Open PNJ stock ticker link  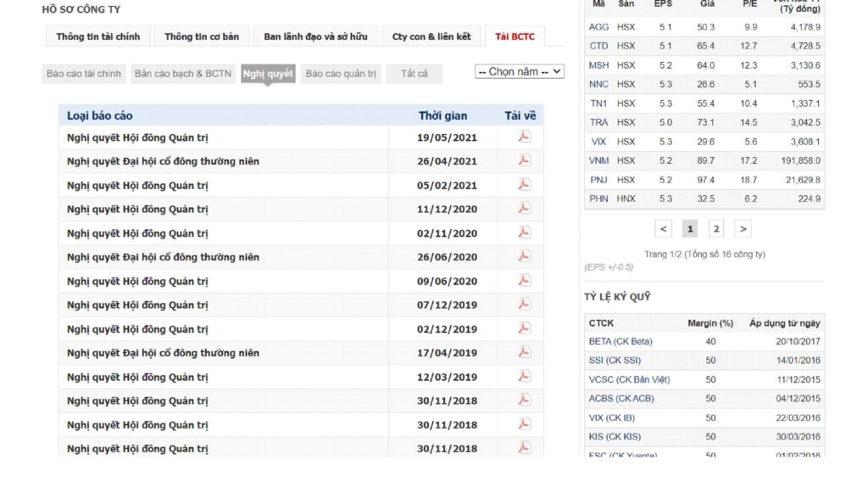[598, 180]
